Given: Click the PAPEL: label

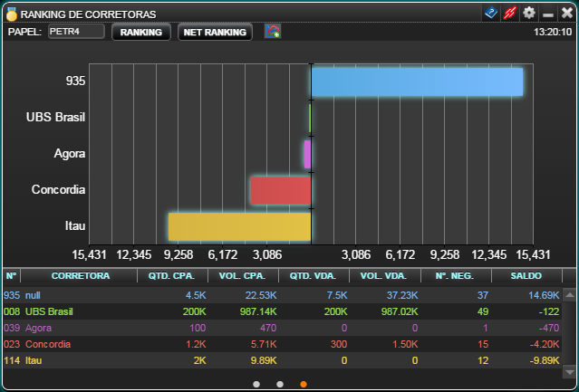Looking at the screenshot, I should (24, 32).
